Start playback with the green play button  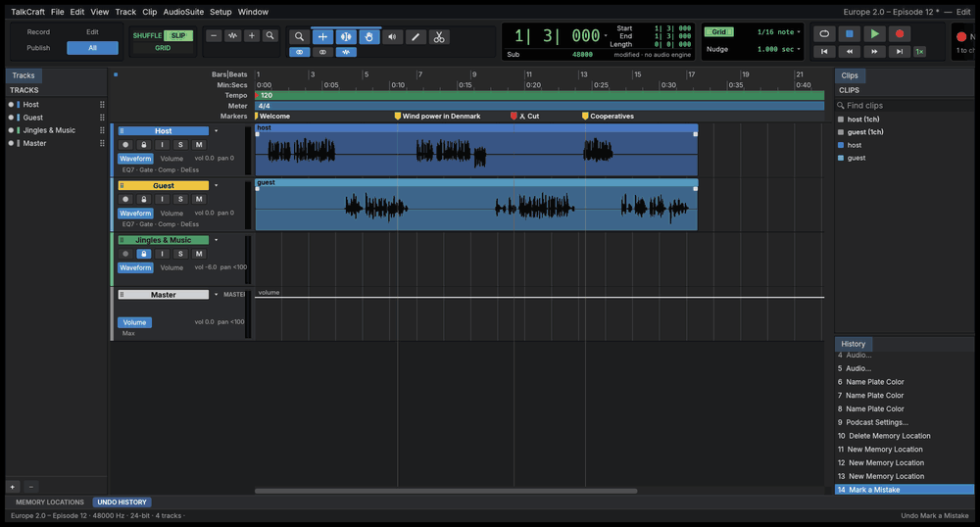pyautogui.click(x=874, y=33)
